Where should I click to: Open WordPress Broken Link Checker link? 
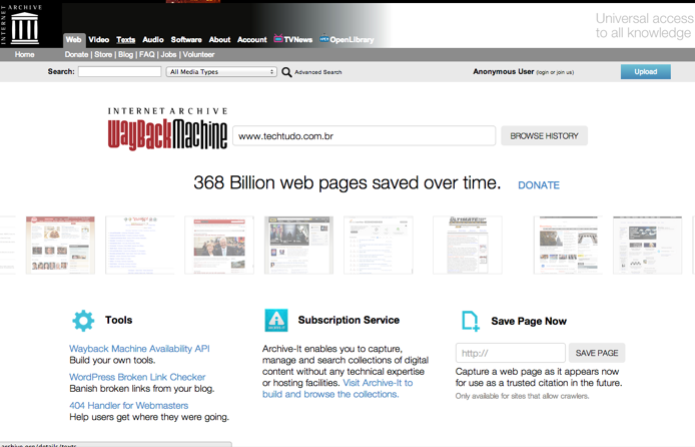(137, 377)
